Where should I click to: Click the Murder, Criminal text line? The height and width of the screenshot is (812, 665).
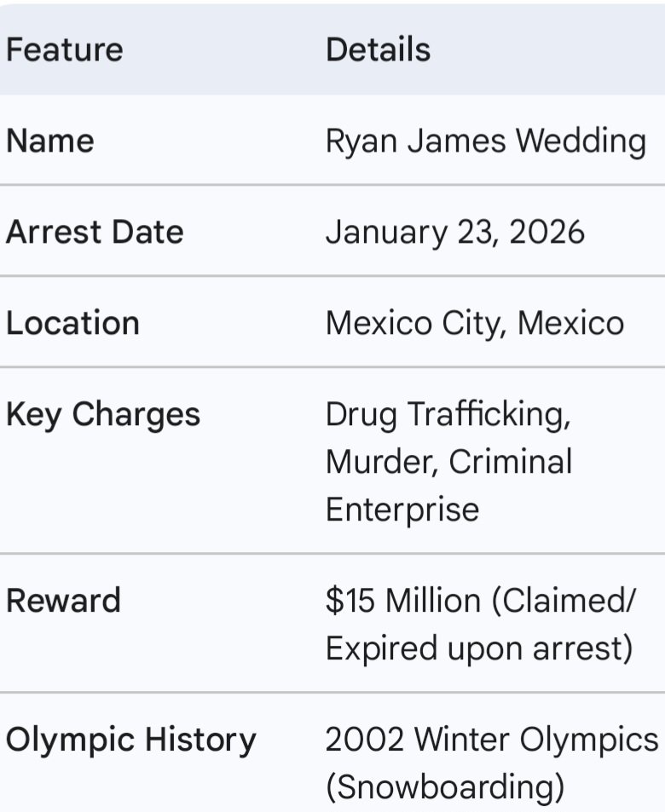click(448, 462)
